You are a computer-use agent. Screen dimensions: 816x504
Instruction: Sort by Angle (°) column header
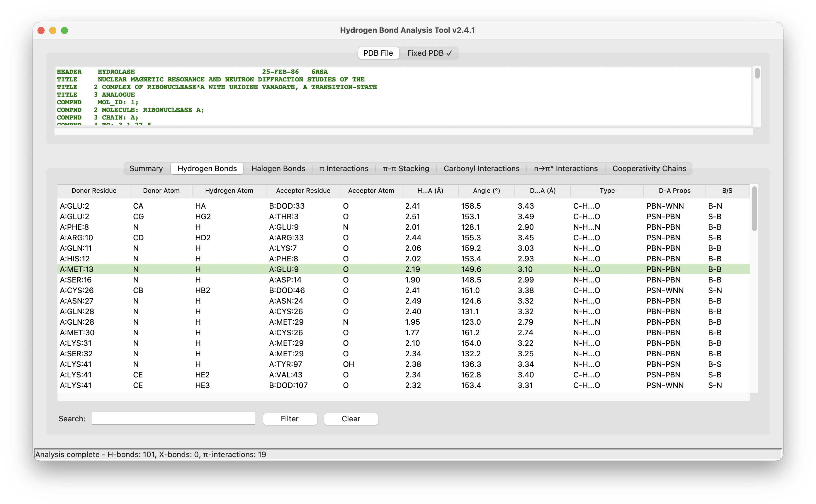(486, 191)
